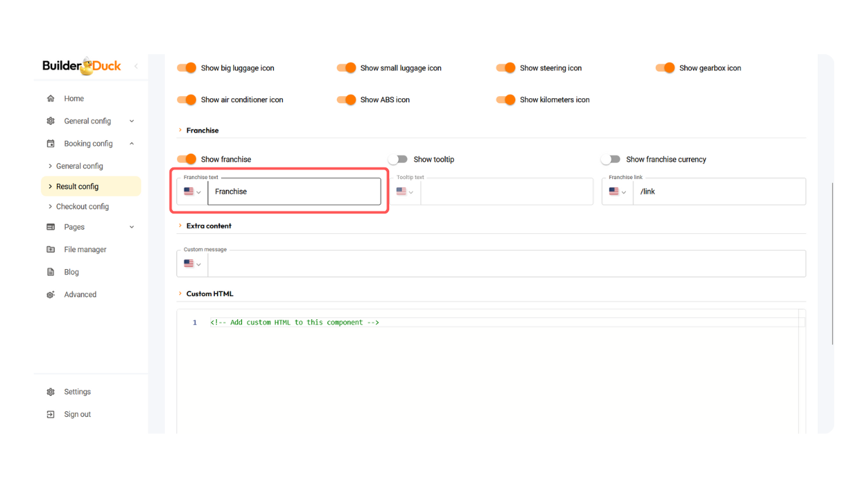Open Settings from the sidebar

click(x=77, y=392)
